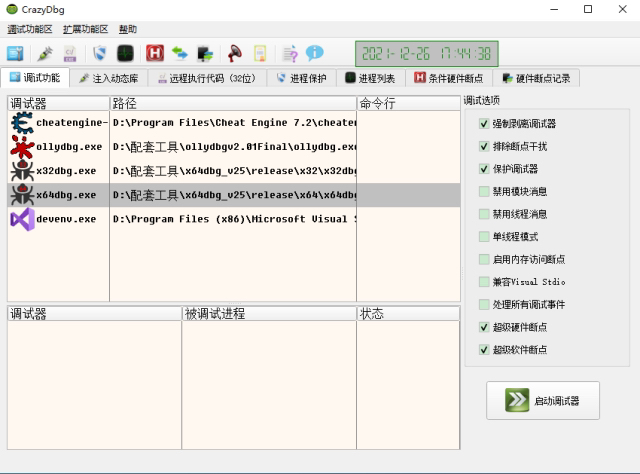Viewport: 640px width, 474px height.
Task: Click the question mark help toolbar icon
Action: 290,53
